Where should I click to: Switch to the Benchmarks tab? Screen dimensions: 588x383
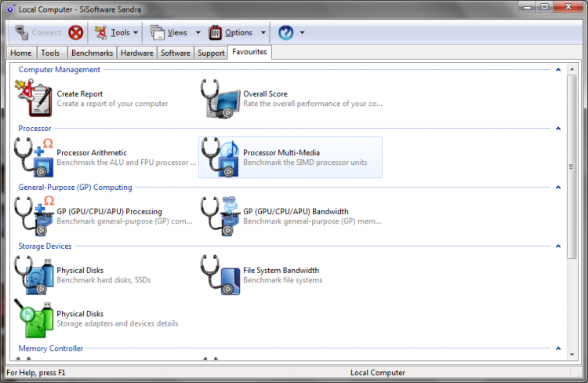coord(92,53)
